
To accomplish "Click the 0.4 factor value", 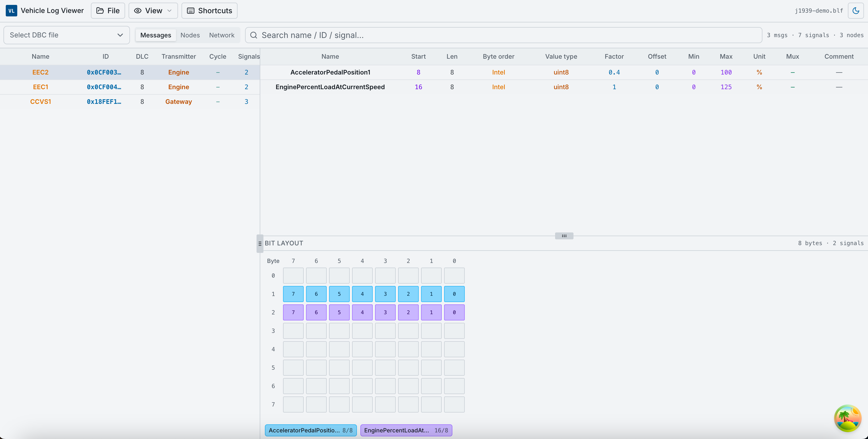I will 614,72.
